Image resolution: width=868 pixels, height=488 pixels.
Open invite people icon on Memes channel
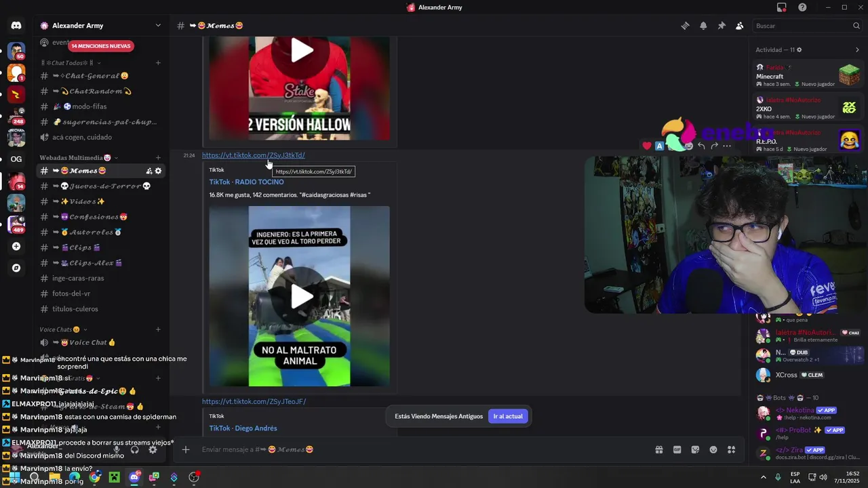(x=149, y=171)
